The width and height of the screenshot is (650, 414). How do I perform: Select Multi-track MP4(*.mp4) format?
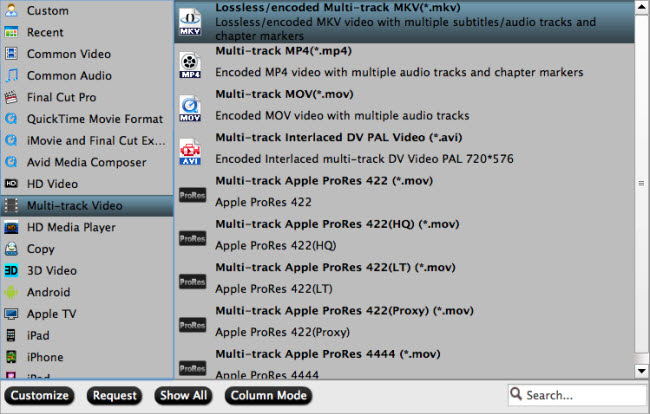tap(404, 65)
